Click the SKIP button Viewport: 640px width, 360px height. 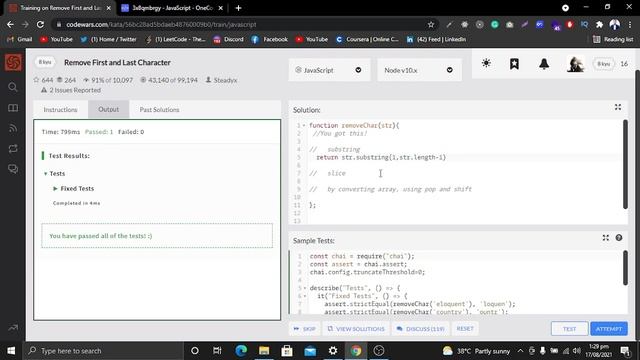(304, 329)
